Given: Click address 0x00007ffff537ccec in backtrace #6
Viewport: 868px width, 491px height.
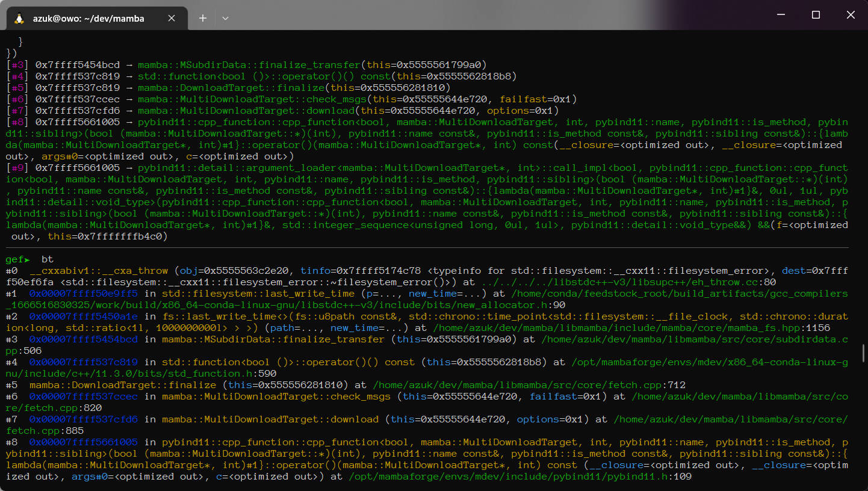Looking at the screenshot, I should pos(84,397).
